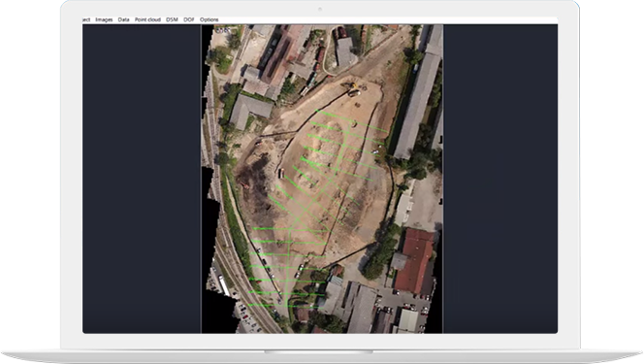644x364 pixels.
Task: Open the Options menu
Action: 209,19
